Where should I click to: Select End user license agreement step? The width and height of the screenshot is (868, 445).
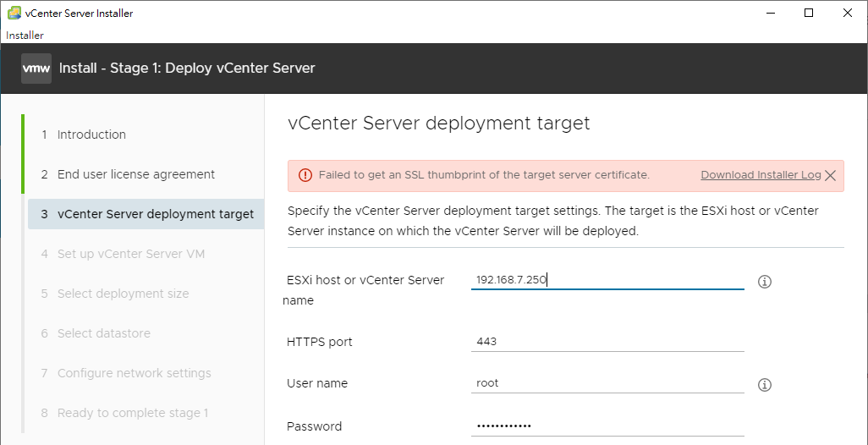(x=135, y=174)
